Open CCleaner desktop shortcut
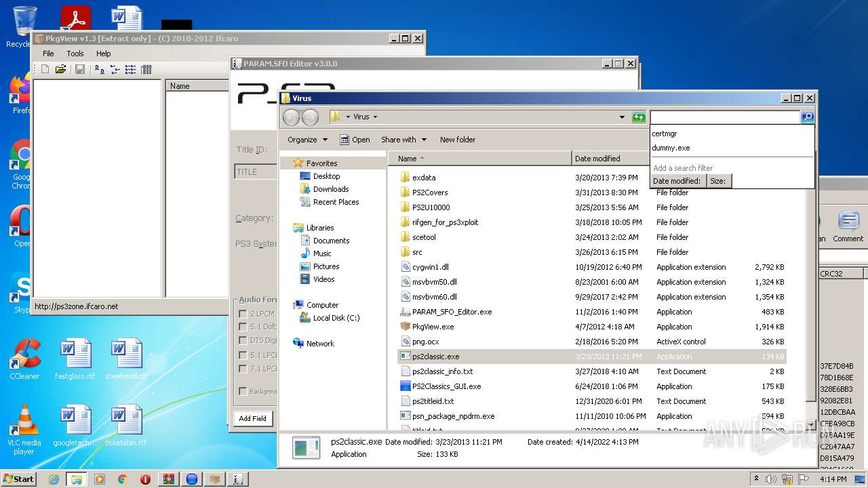This screenshot has height=488, width=868. [x=24, y=359]
